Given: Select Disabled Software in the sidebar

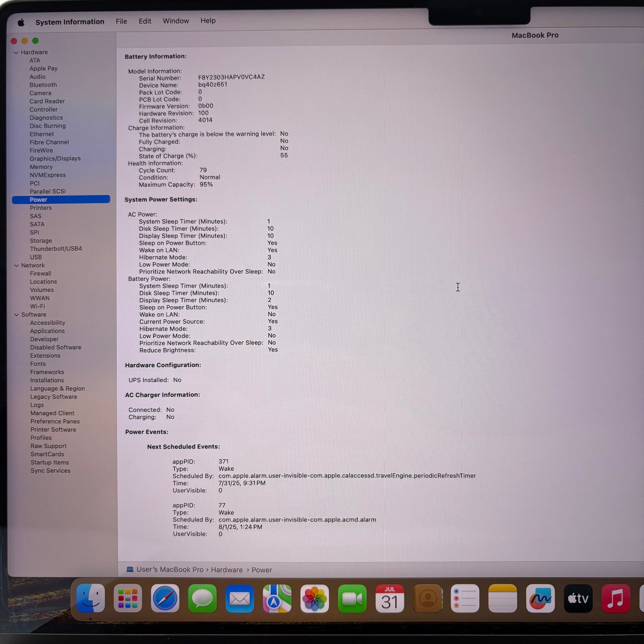Looking at the screenshot, I should (x=56, y=347).
